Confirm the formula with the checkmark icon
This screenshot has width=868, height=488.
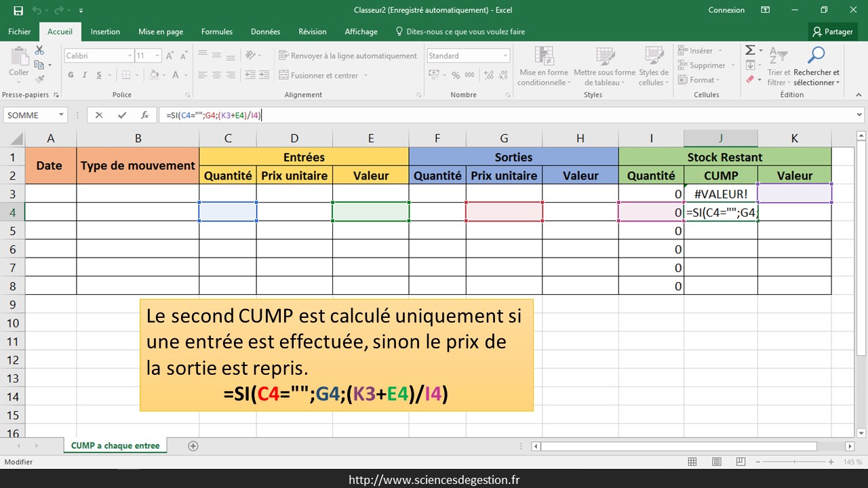[122, 115]
